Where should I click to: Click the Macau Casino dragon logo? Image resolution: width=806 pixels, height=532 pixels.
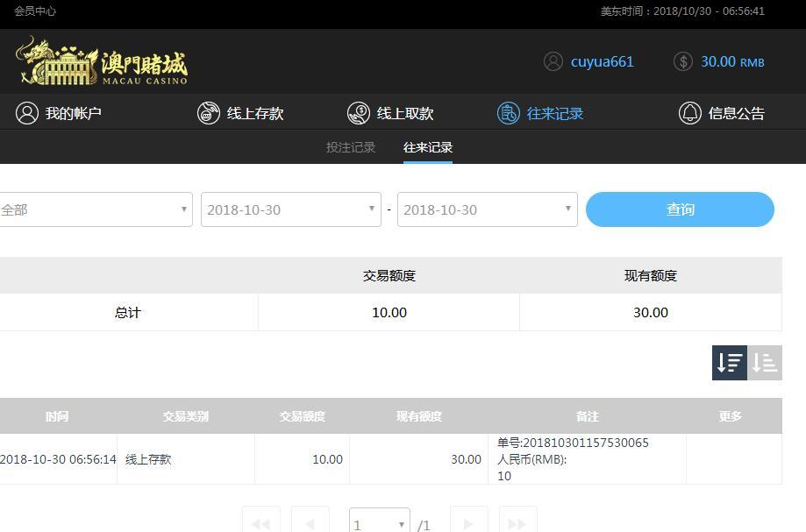(102, 61)
